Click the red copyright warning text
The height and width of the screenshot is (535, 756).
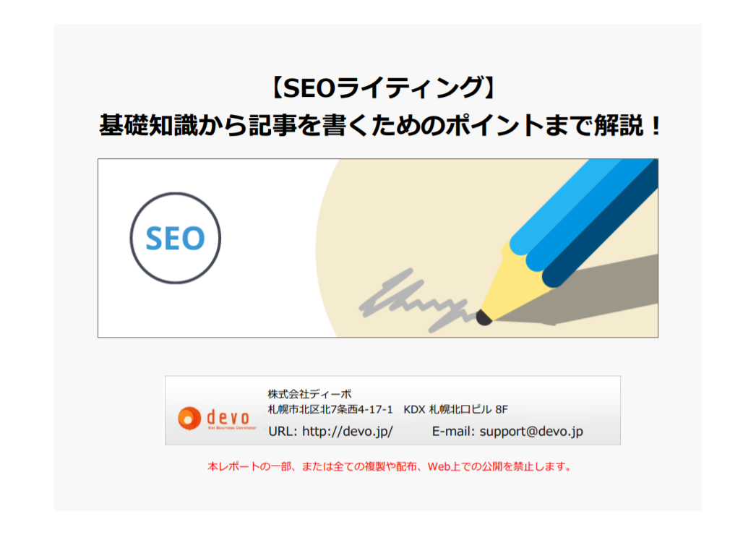(390, 466)
